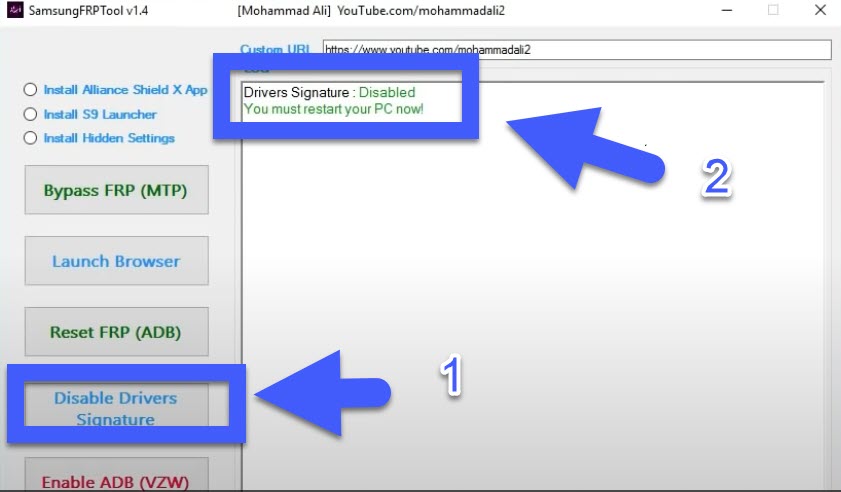Close the SamsungFRPTool window
The width and height of the screenshot is (841, 492).
820,10
